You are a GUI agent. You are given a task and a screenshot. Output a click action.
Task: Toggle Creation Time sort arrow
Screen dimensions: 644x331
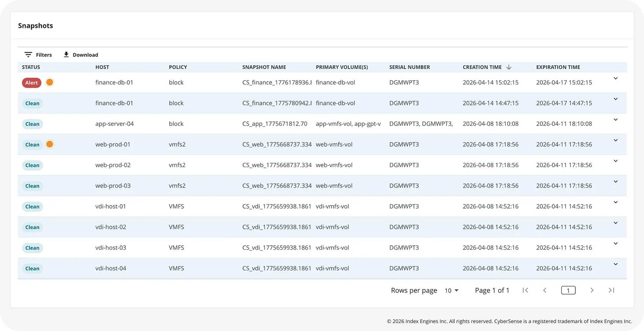[x=509, y=67]
